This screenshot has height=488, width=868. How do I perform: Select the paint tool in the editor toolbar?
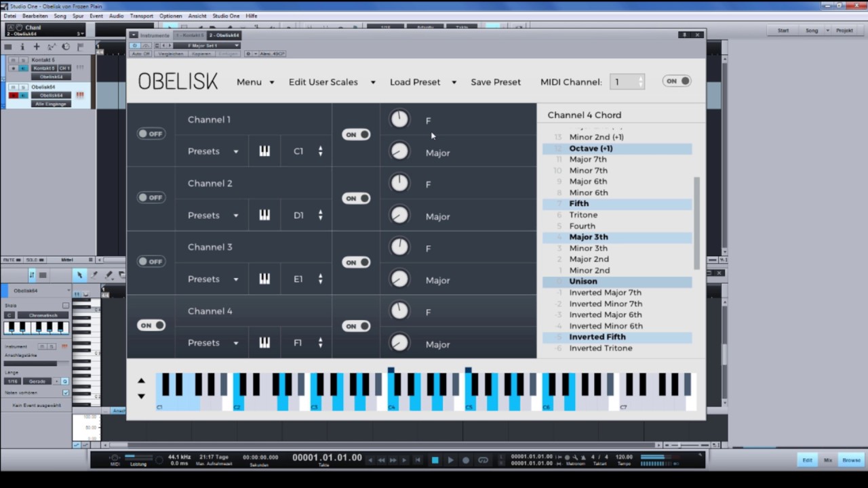tap(108, 274)
